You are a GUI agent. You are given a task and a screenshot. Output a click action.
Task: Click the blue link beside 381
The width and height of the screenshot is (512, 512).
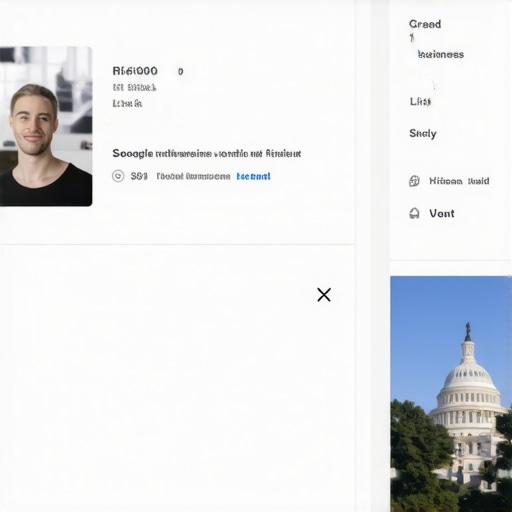(253, 176)
